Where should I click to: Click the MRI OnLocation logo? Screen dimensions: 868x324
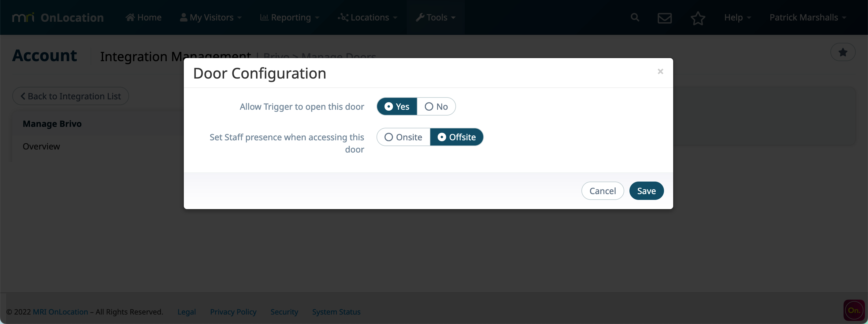(57, 17)
